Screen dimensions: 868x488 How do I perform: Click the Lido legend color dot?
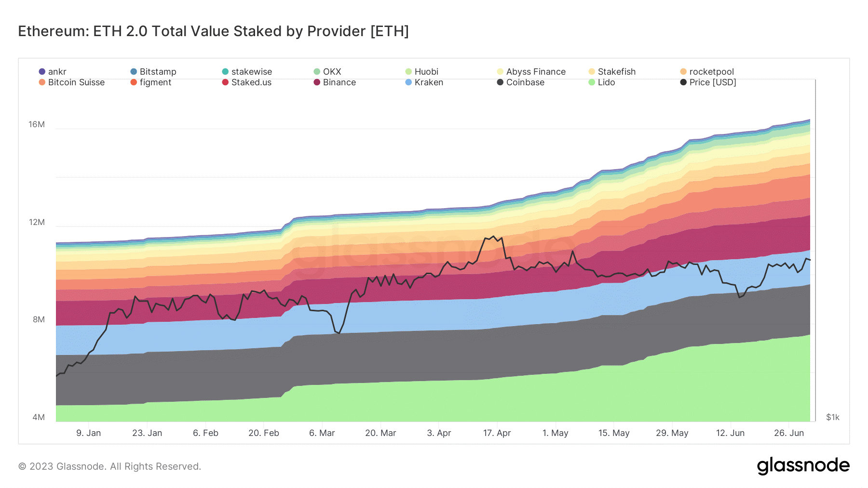(592, 82)
